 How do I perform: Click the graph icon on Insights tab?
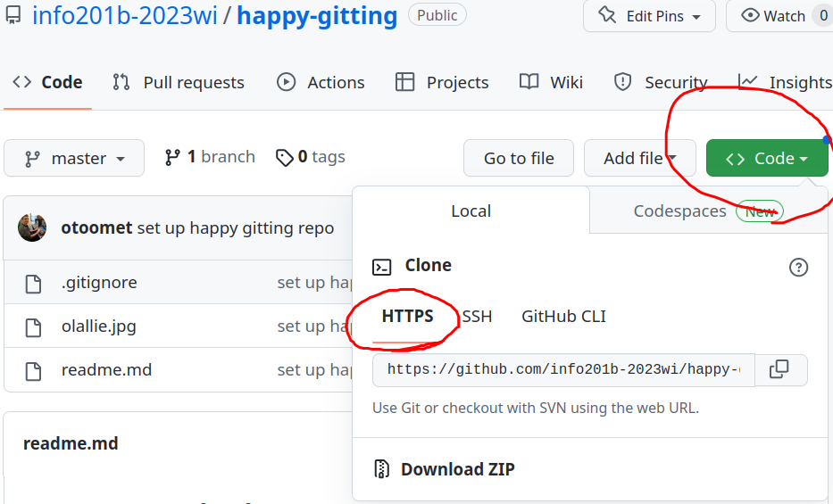pos(747,80)
